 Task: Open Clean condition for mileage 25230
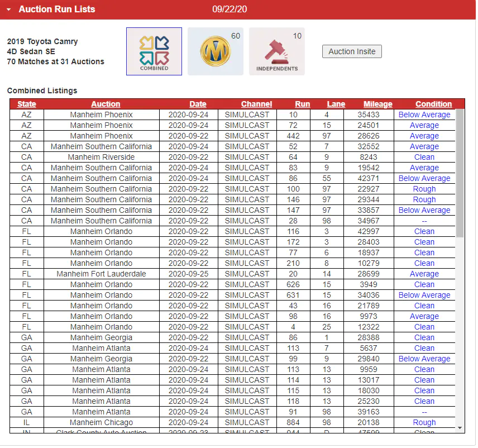pos(426,402)
